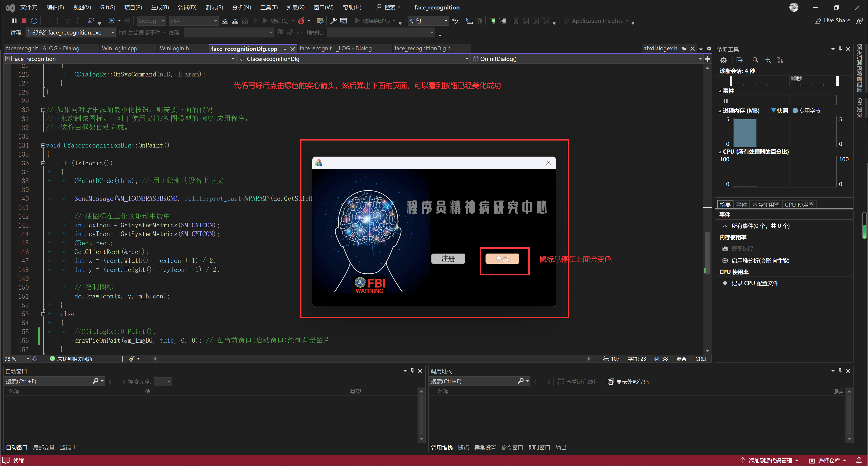
Task: Click the bookmark toggle icon in toolbar
Action: point(516,21)
